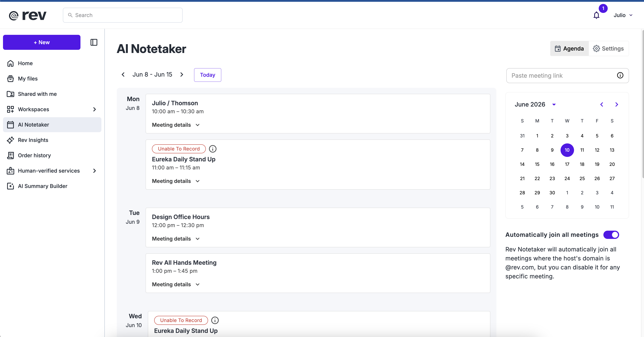
Task: Expand Meeting details for Monday's Eureka Daily Stand Up
Action: point(176,181)
